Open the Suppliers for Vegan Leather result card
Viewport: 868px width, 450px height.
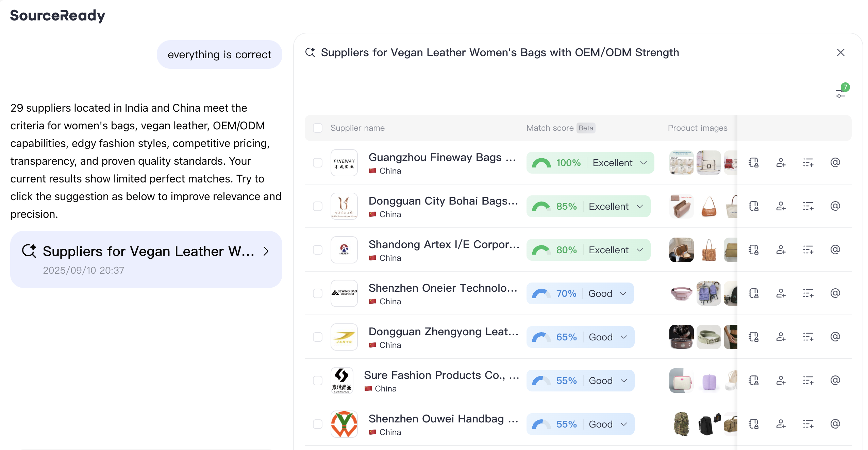pyautogui.click(x=146, y=259)
